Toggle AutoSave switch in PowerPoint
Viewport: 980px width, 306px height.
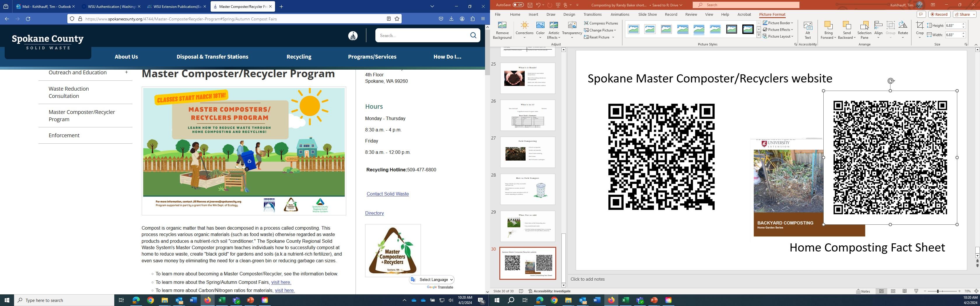518,5
